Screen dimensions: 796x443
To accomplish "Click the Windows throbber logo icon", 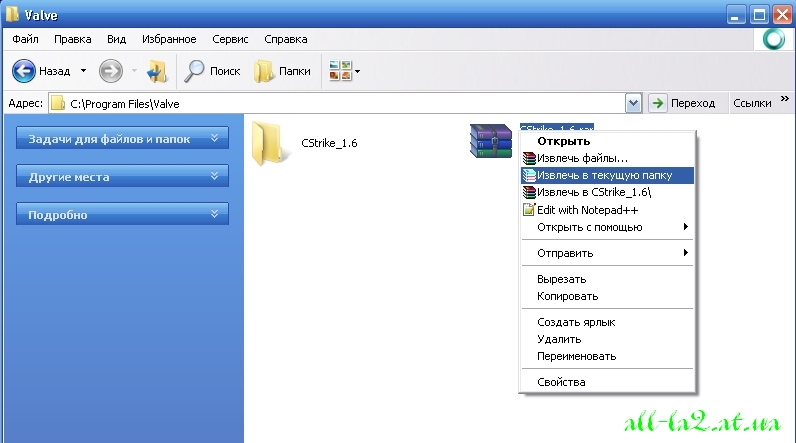I will click(x=774, y=39).
